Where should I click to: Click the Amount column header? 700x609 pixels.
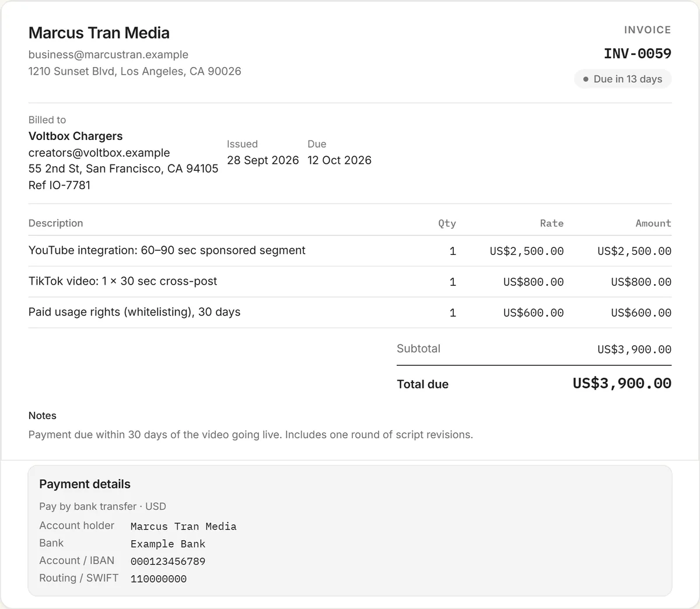coord(653,223)
